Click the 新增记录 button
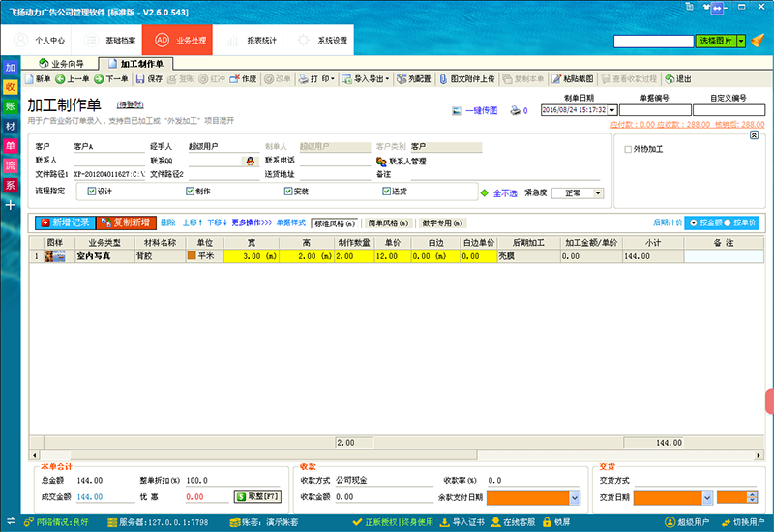The height and width of the screenshot is (532, 774). (65, 222)
